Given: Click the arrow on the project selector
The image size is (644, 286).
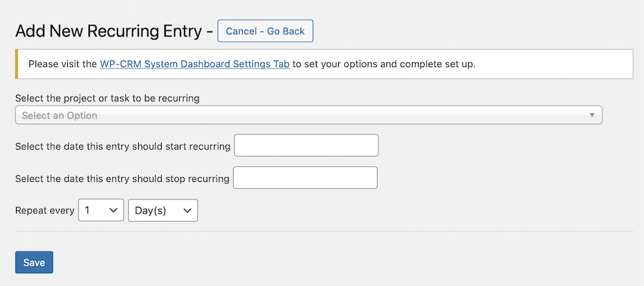Looking at the screenshot, I should pyautogui.click(x=592, y=115).
